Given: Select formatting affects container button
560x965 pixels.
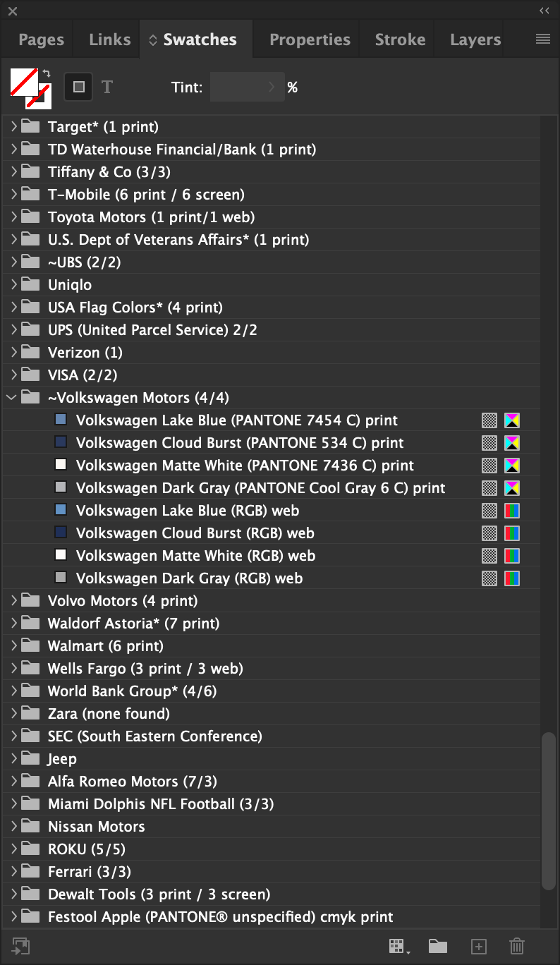Looking at the screenshot, I should click(79, 87).
